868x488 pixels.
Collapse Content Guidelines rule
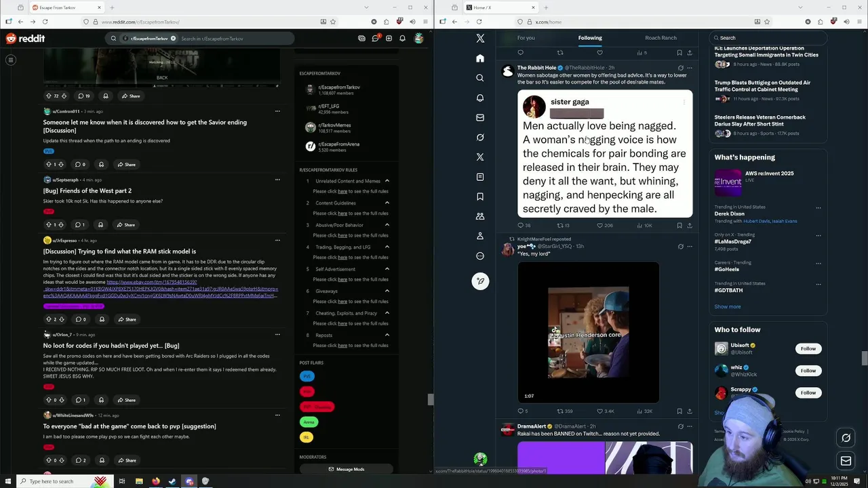coord(387,203)
